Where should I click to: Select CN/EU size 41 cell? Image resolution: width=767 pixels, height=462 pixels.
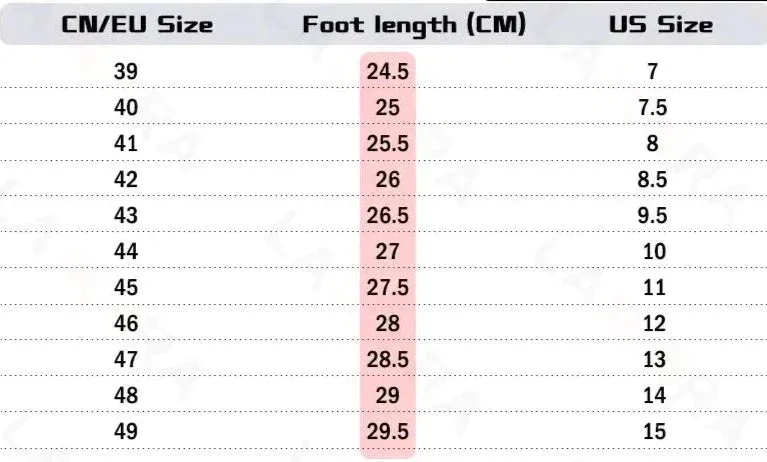[x=126, y=144]
